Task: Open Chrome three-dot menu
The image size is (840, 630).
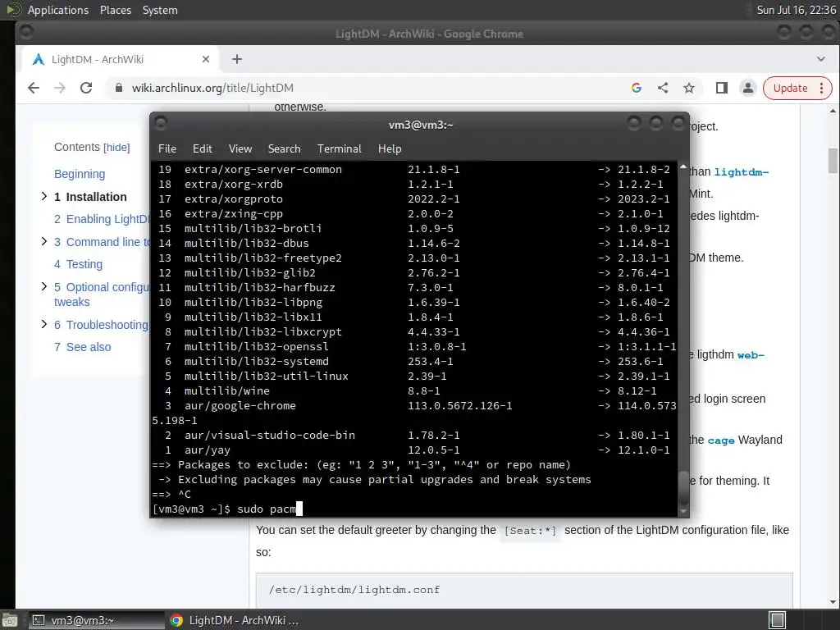Action: click(x=821, y=89)
